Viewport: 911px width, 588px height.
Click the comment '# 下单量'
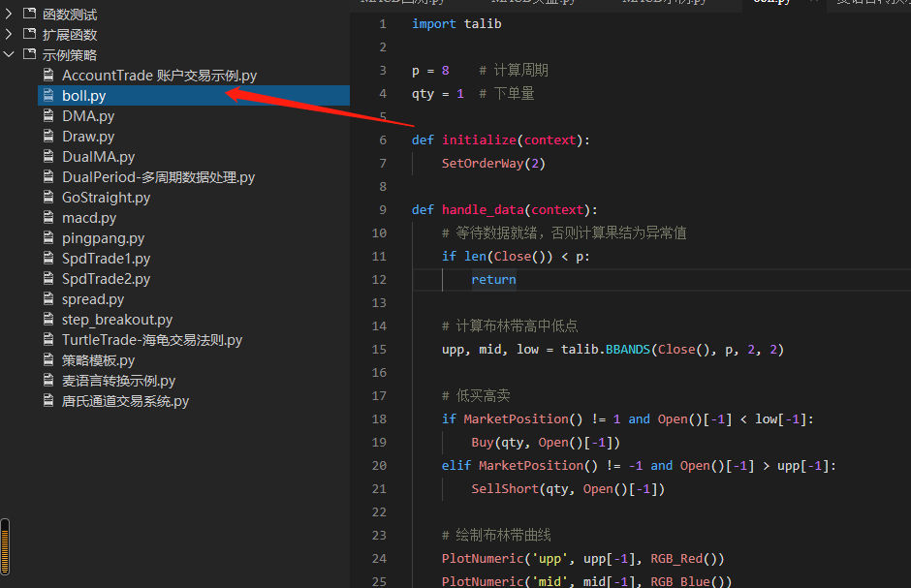[x=507, y=93]
